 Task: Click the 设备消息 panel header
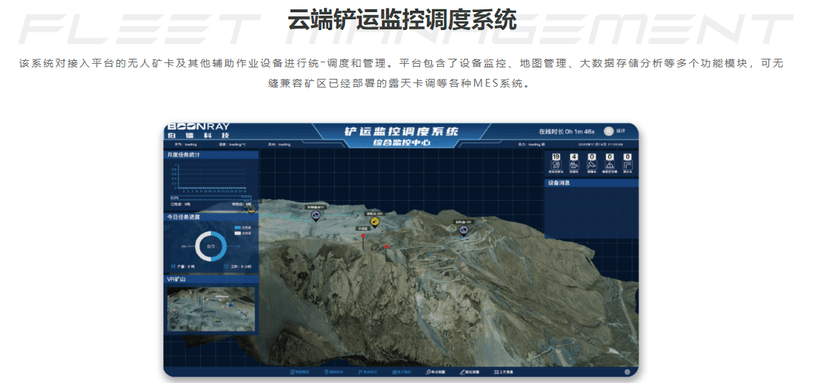(x=591, y=183)
